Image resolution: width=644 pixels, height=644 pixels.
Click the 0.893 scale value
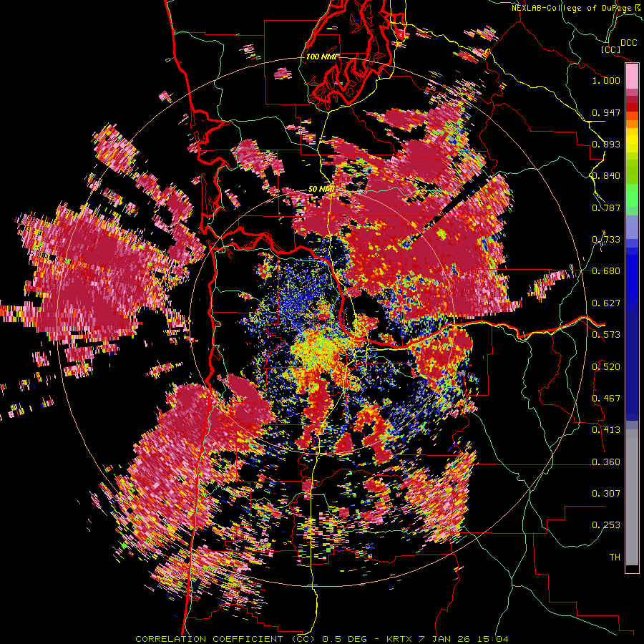[606, 144]
